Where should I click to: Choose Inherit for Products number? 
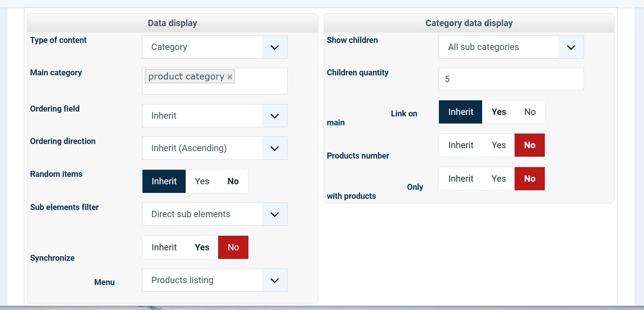tap(461, 145)
